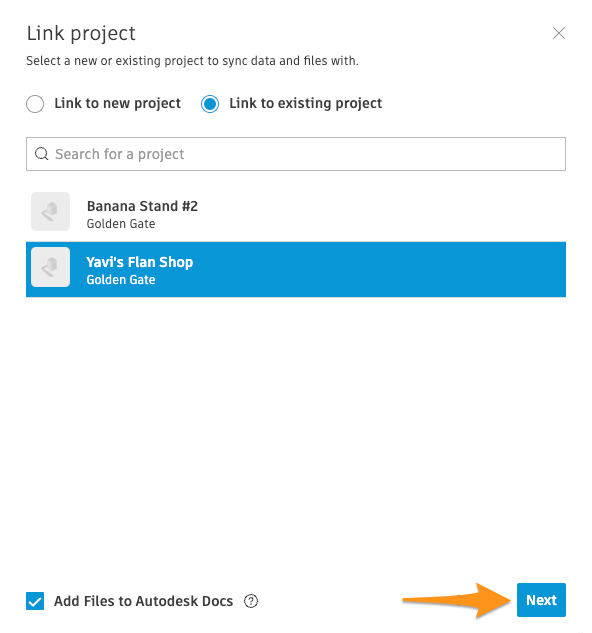The image size is (592, 633).
Task: Click Golden Gate under Banana Stand #2
Action: click(x=121, y=224)
